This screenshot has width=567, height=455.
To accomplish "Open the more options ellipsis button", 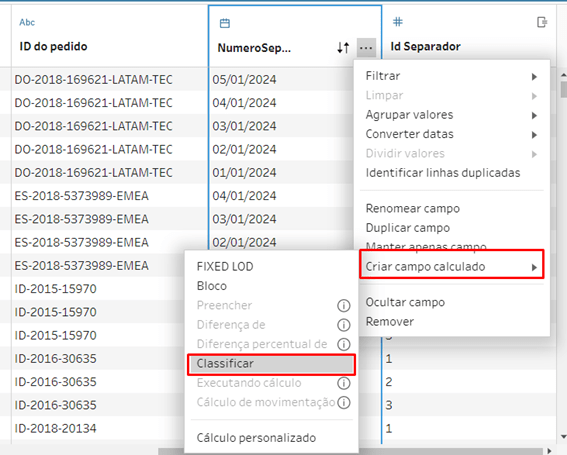I will click(x=366, y=47).
